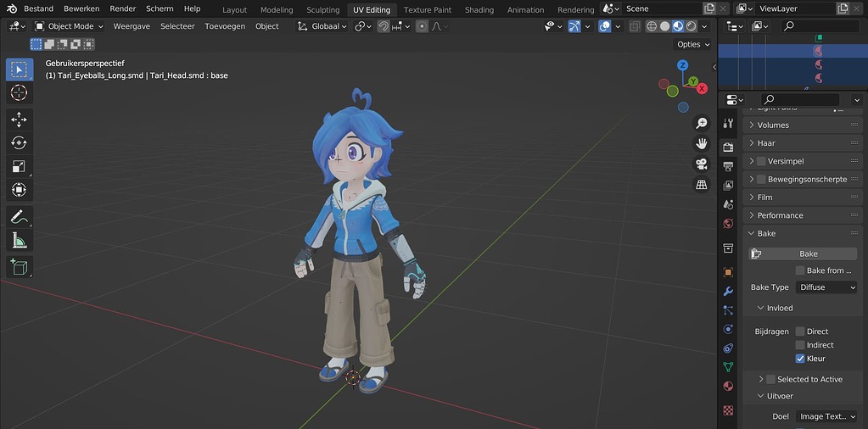
Task: Toggle the snapping magnet button
Action: coord(383,26)
